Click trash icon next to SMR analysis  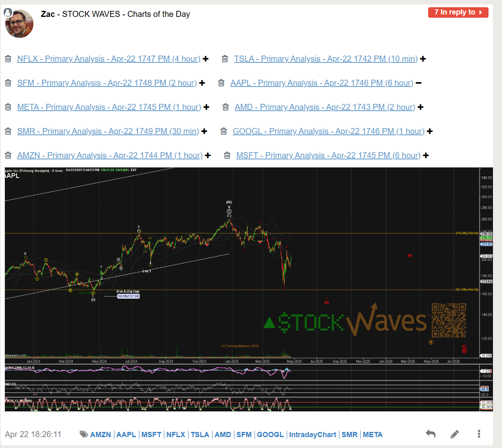8,132
